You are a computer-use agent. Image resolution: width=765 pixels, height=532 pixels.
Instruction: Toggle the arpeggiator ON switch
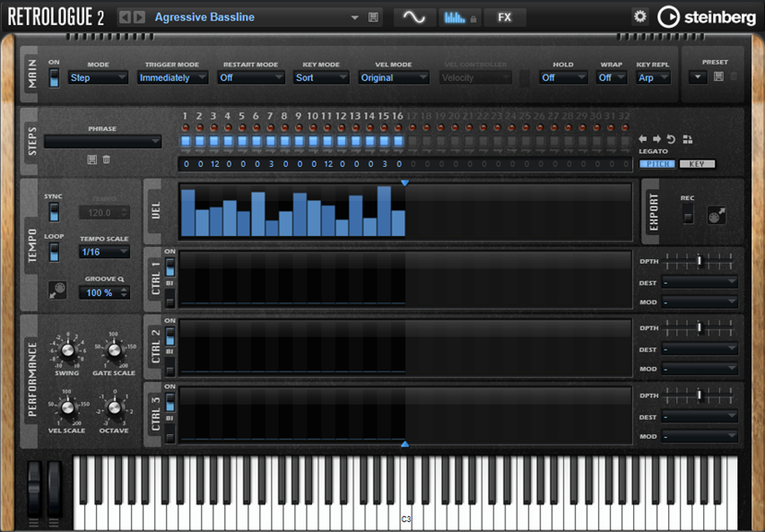coord(54,77)
